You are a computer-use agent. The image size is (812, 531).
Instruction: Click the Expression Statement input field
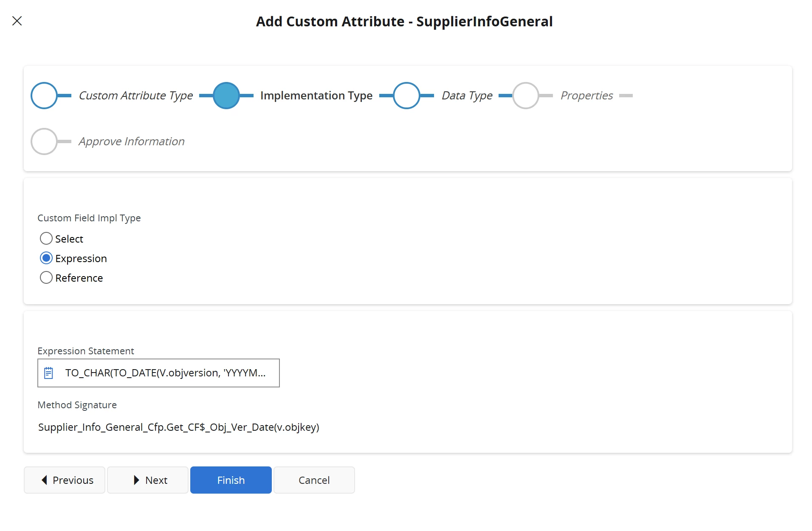tap(166, 373)
